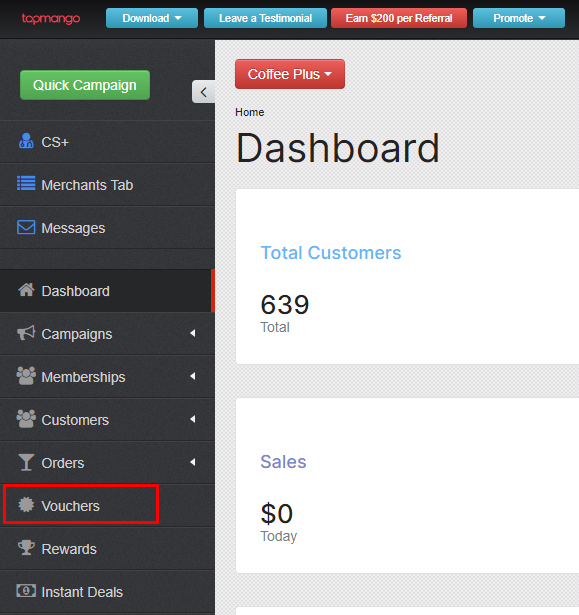The width and height of the screenshot is (579, 615).
Task: Click the Orders cocktail glass icon
Action: (x=26, y=462)
